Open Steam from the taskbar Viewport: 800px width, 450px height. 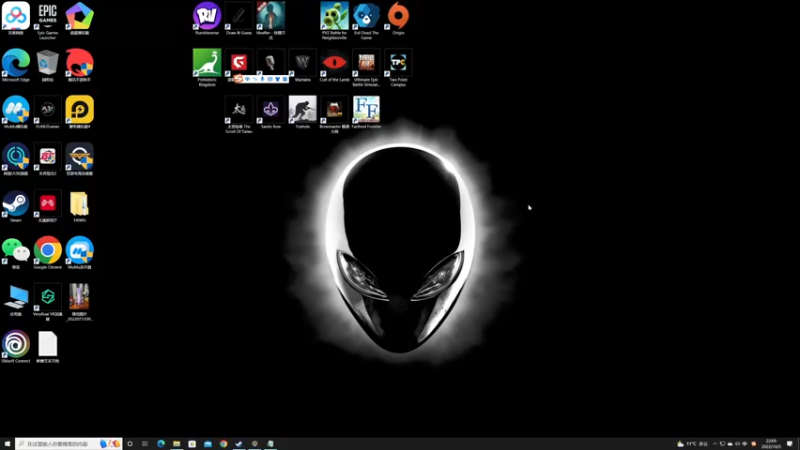[239, 444]
